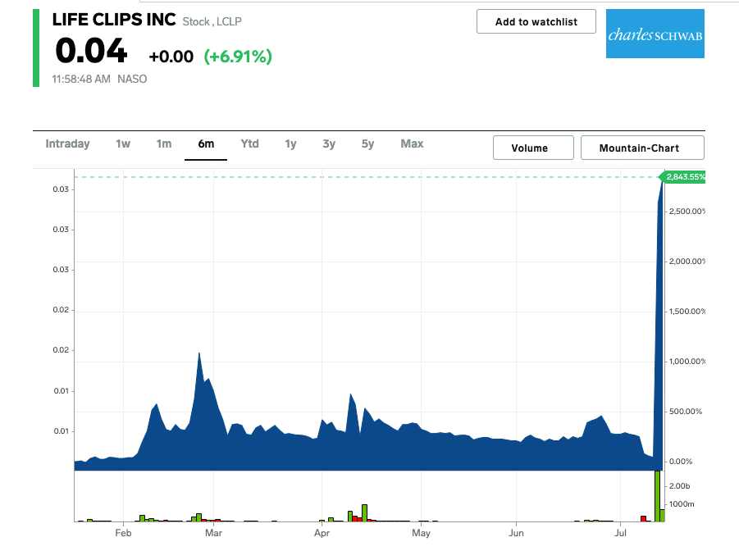This screenshot has width=739, height=560.
Task: Toggle the Volume overlay off
Action: click(x=532, y=148)
